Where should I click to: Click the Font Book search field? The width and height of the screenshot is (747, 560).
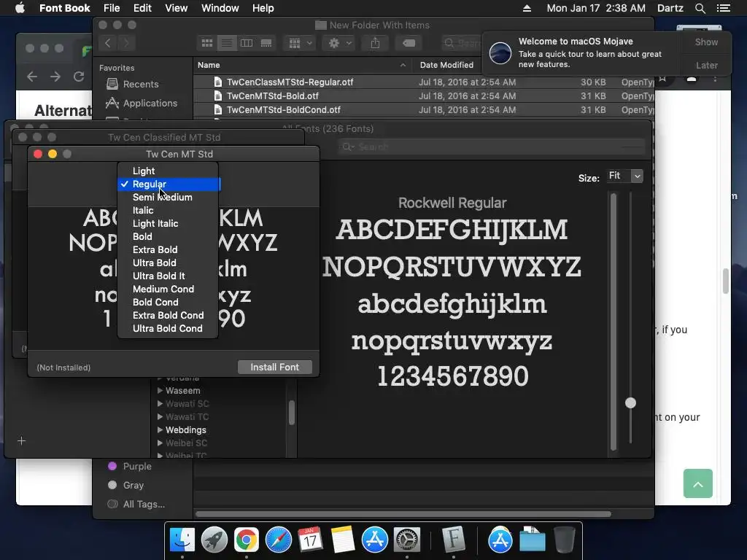(x=491, y=147)
